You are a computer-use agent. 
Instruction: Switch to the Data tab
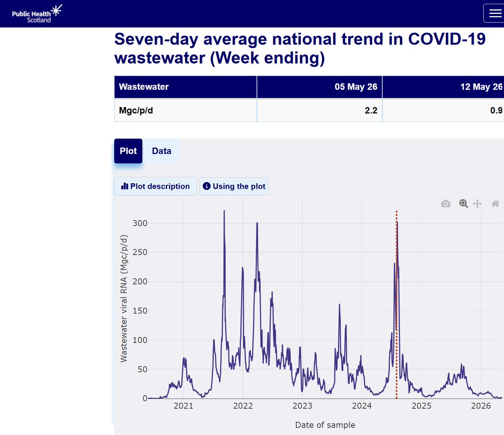162,151
